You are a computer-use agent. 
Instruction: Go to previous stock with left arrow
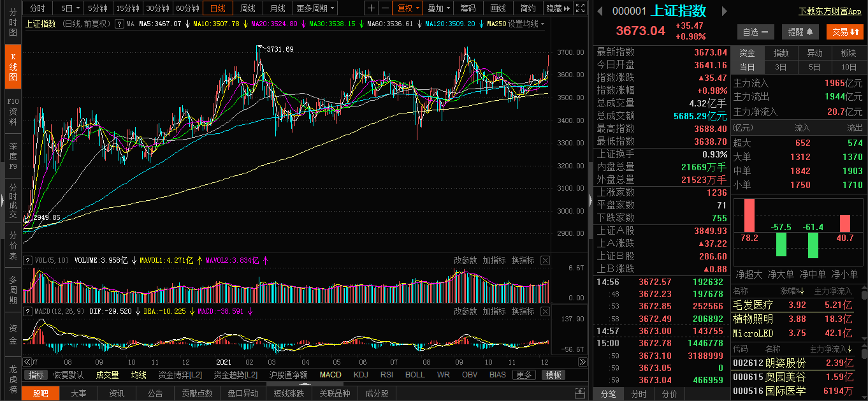coord(600,11)
